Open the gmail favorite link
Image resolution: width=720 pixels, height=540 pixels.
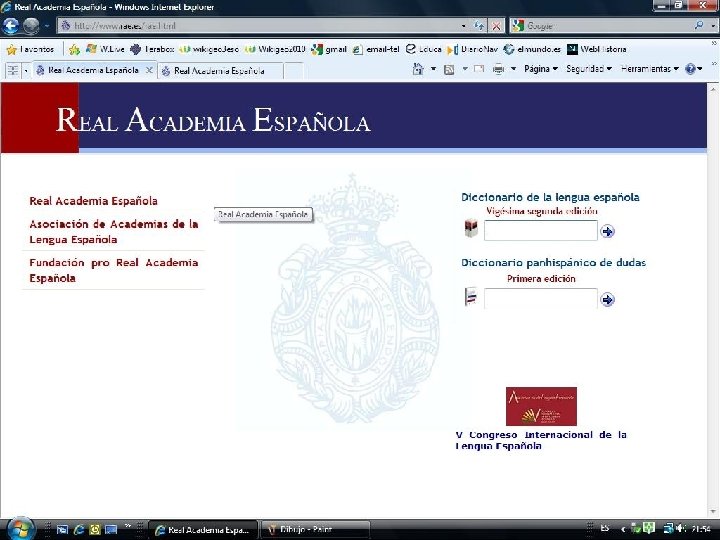point(329,49)
